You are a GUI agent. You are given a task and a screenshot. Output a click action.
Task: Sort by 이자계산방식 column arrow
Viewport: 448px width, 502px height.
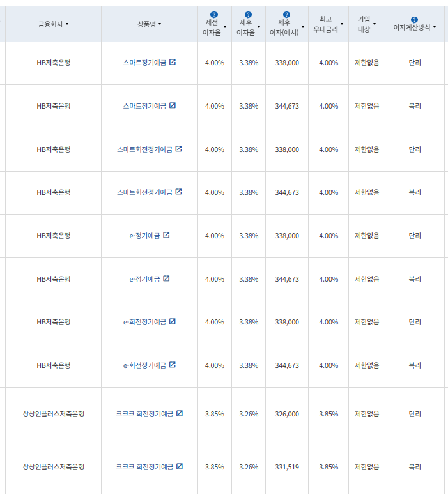(435, 27)
